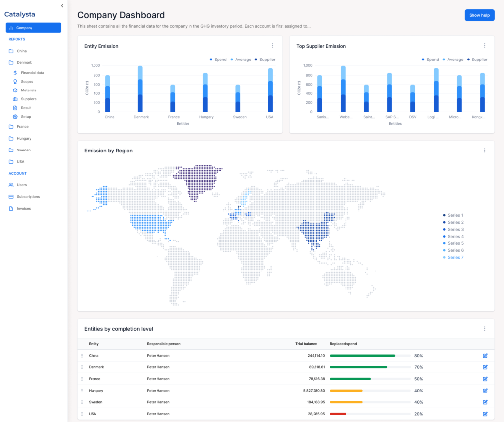Open Subscriptions card icon in sidebar
This screenshot has height=422, width=504.
coord(11,197)
